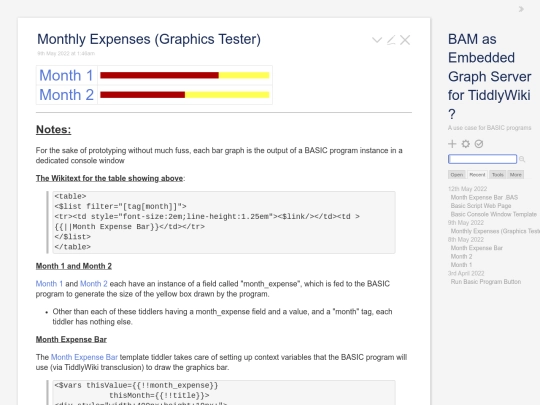Open Basic Console Window Template in sidebar
This screenshot has height=405, width=540.
(494, 214)
